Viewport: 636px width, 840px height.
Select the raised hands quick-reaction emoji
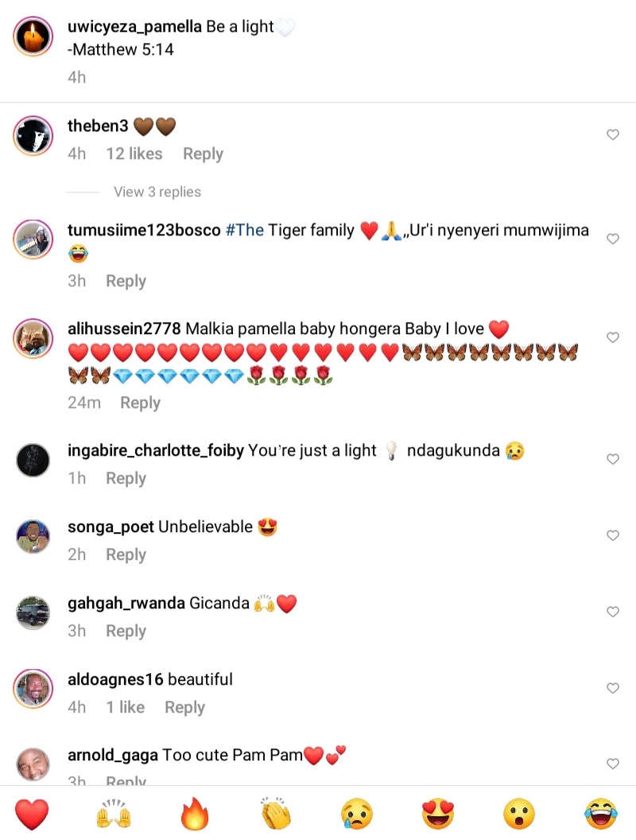pos(114,814)
